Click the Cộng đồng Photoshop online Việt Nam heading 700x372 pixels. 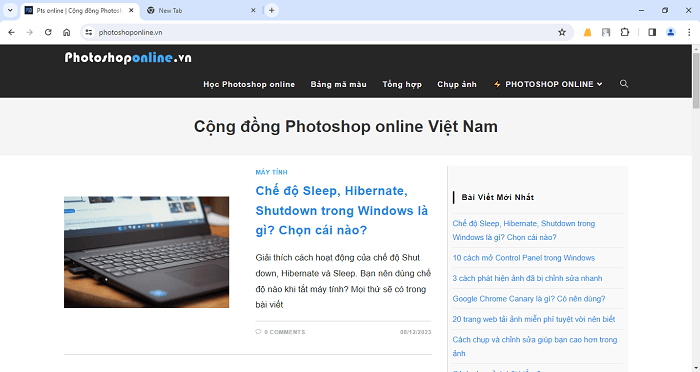(x=346, y=126)
